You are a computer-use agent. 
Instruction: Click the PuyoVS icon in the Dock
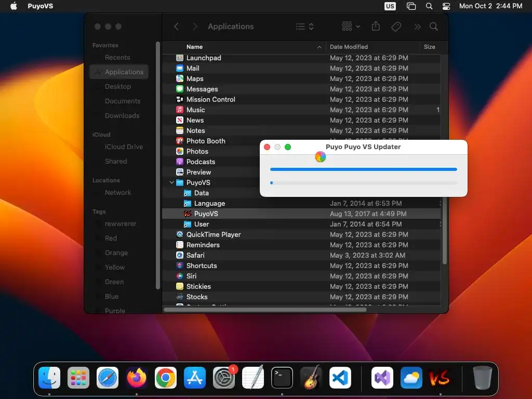pos(440,378)
